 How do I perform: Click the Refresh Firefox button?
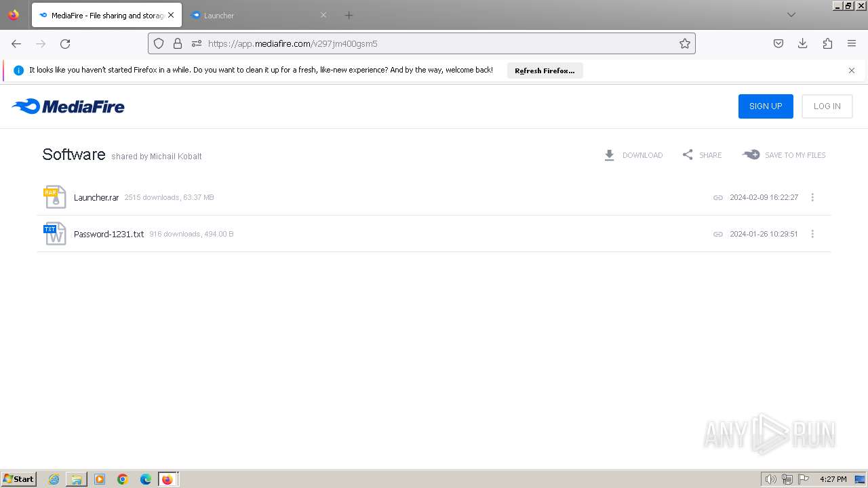click(545, 70)
